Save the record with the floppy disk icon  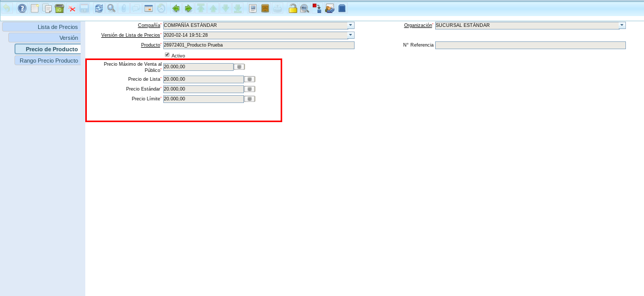84,8
